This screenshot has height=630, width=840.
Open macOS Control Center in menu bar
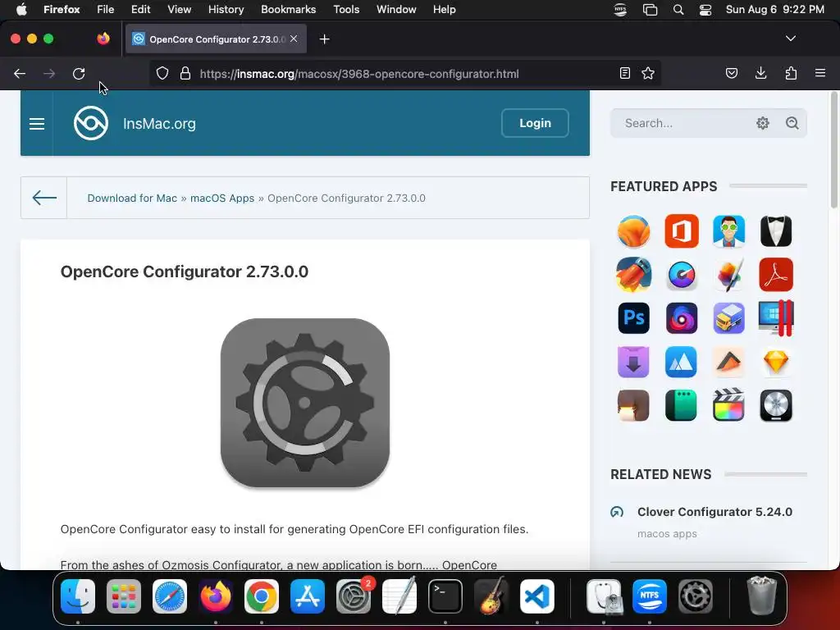pos(705,10)
